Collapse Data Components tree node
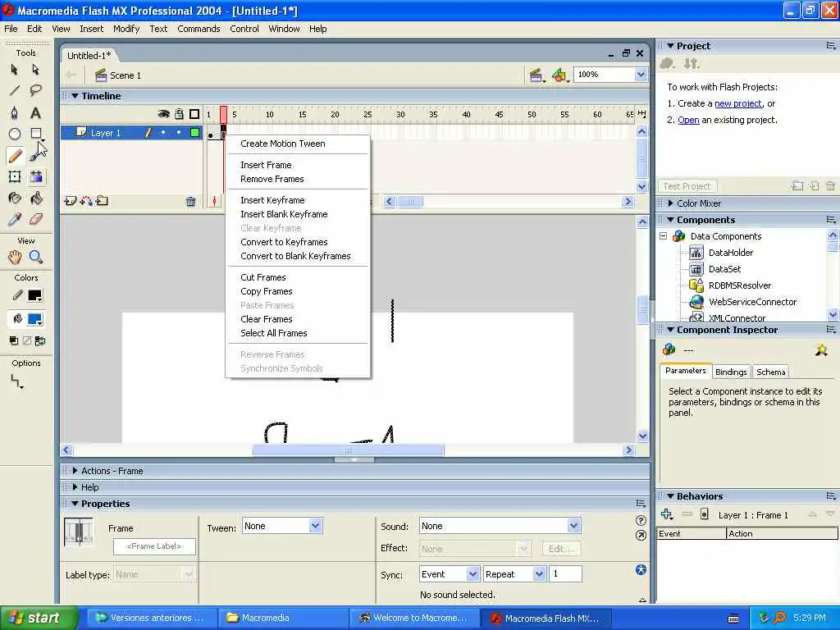Viewport: 840px width, 630px height. tap(663, 236)
